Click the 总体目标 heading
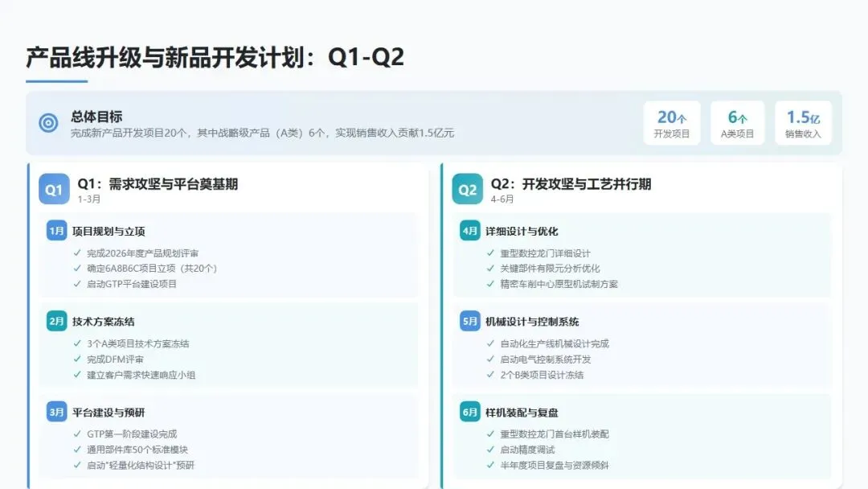The height and width of the screenshot is (489, 868). click(96, 117)
